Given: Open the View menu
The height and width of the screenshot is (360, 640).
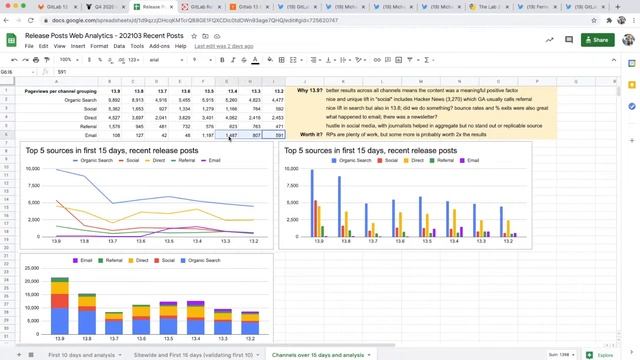Looking at the screenshot, I should click(60, 46).
